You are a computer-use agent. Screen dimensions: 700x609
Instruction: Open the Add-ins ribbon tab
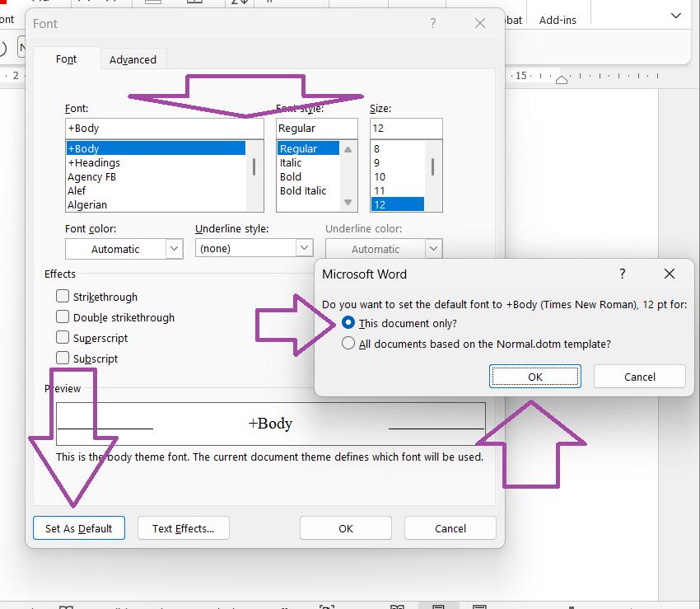[x=558, y=20]
